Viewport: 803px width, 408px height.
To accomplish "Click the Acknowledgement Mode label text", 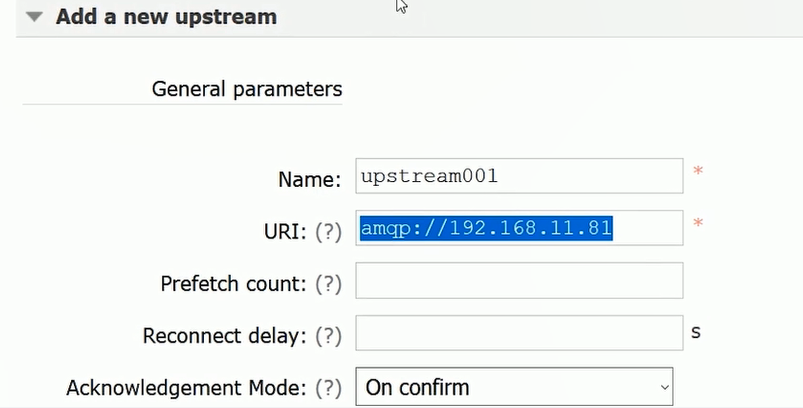I will pos(186,388).
